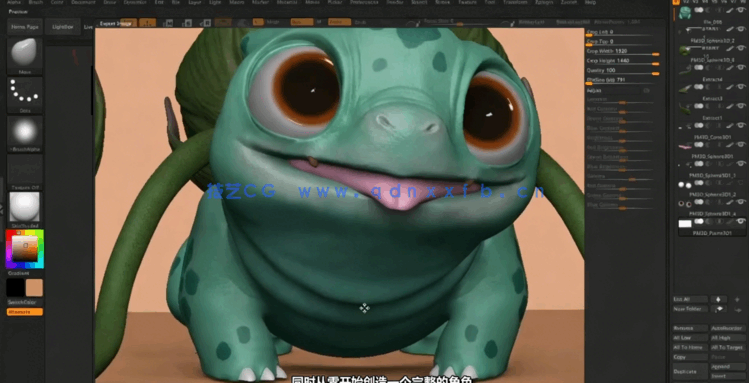Open the Document menu
Image resolution: width=749 pixels, height=383 pixels.
click(x=83, y=2)
